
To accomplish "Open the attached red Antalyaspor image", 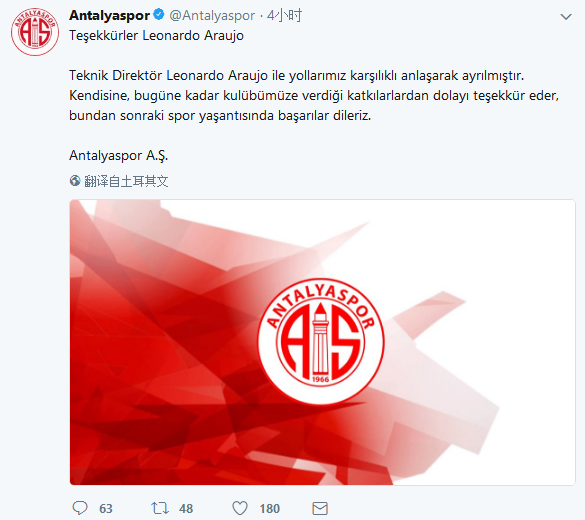I will 322,342.
